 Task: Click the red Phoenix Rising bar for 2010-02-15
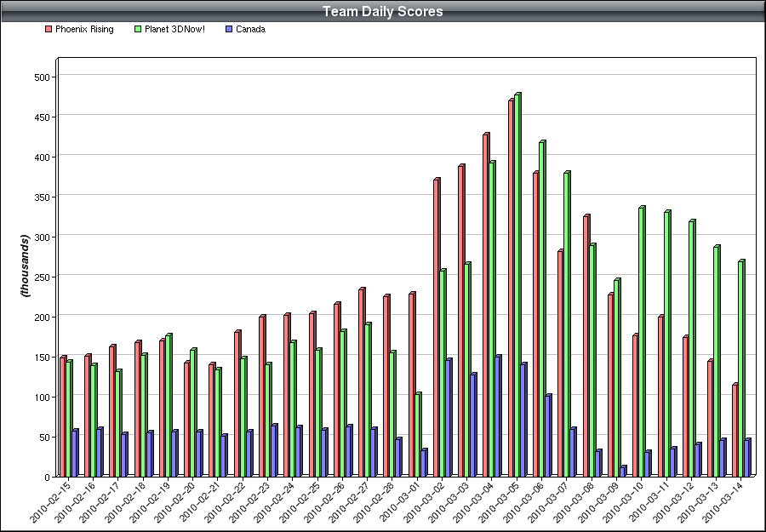pyautogui.click(x=63, y=417)
